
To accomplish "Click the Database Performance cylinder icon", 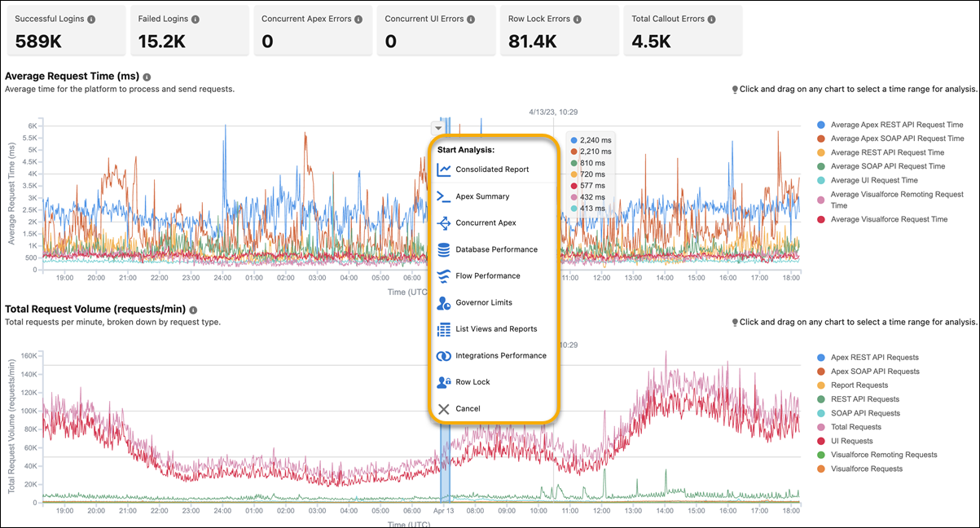I will tap(444, 249).
